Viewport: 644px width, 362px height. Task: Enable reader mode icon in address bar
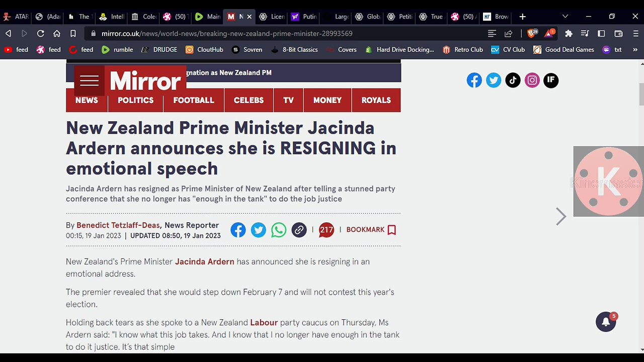point(492,34)
